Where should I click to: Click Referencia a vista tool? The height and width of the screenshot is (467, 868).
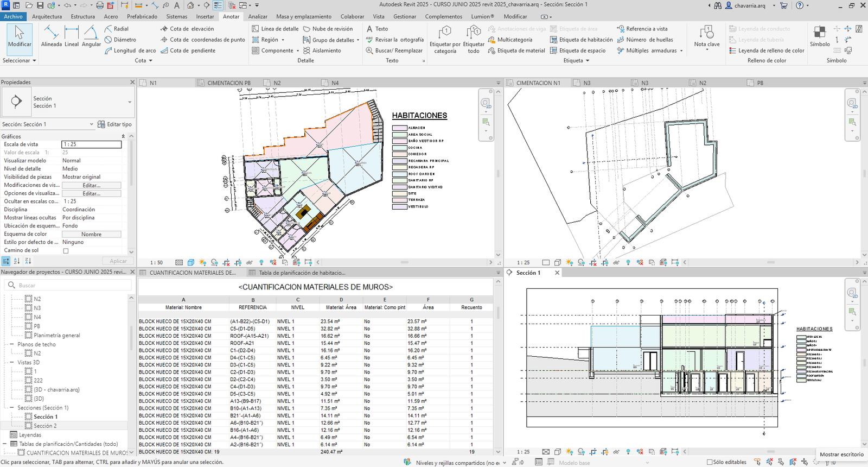[642, 29]
